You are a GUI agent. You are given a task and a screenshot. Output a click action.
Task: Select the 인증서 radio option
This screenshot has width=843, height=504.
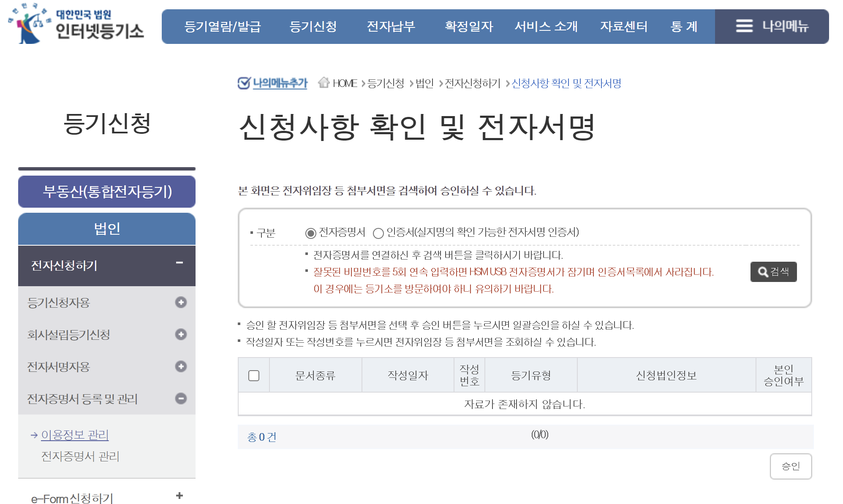coord(378,233)
